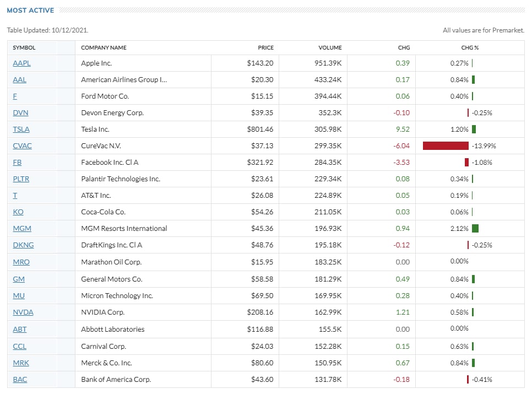Open the MRO ticker link
The width and height of the screenshot is (532, 394).
pyautogui.click(x=21, y=262)
